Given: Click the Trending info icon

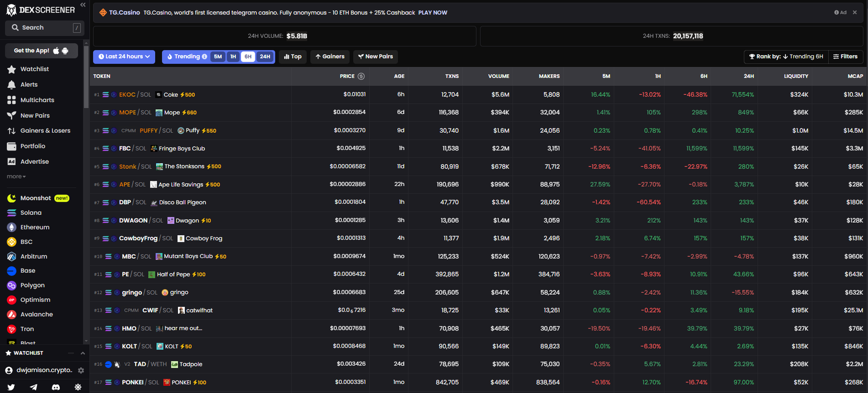Looking at the screenshot, I should click(x=205, y=56).
